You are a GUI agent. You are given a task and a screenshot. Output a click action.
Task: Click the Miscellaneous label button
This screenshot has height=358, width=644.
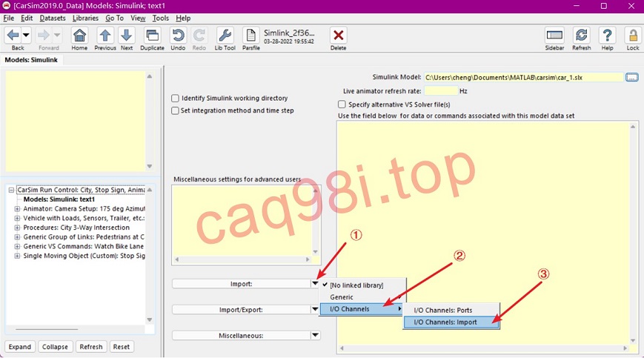[241, 336]
